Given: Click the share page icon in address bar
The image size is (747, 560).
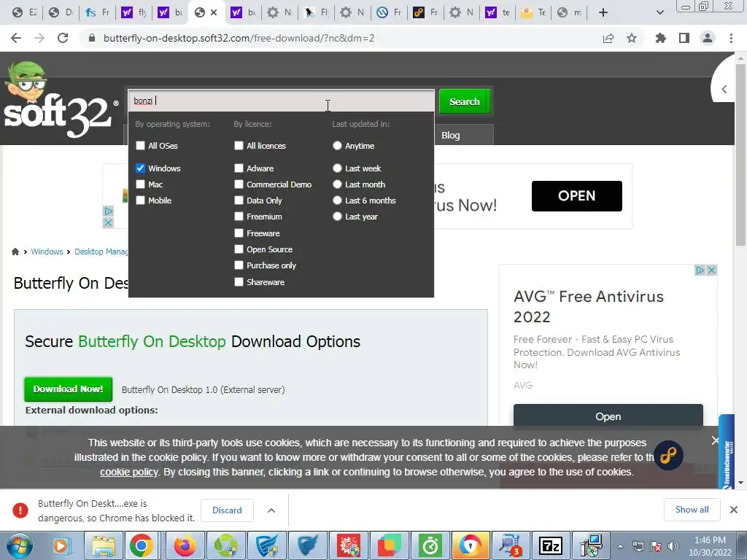Looking at the screenshot, I should pyautogui.click(x=608, y=38).
